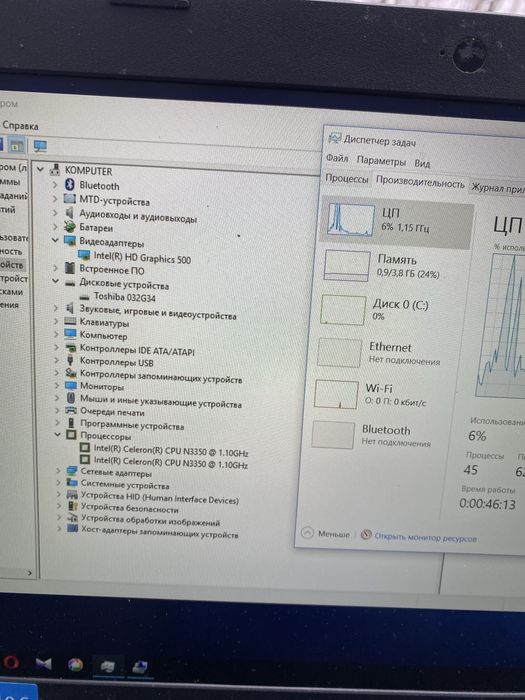Select Контроллеры запоминающих устройств
525x700 pixels.
pyautogui.click(x=161, y=377)
